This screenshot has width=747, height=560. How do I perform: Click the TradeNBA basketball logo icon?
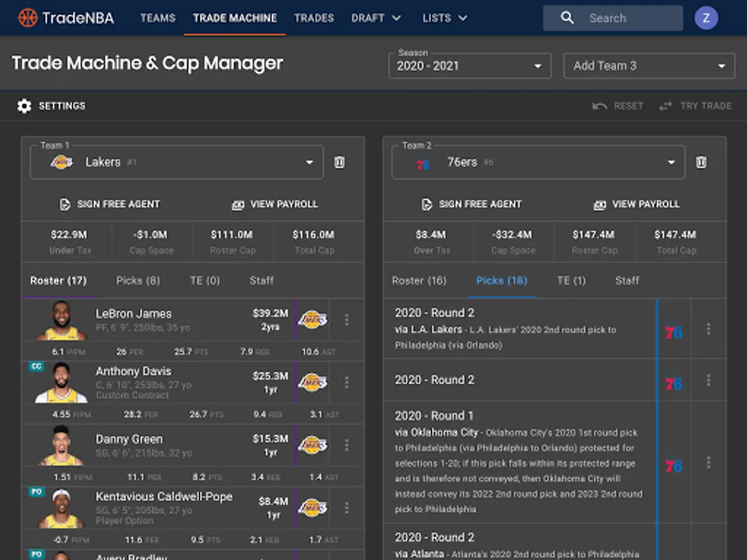point(27,17)
